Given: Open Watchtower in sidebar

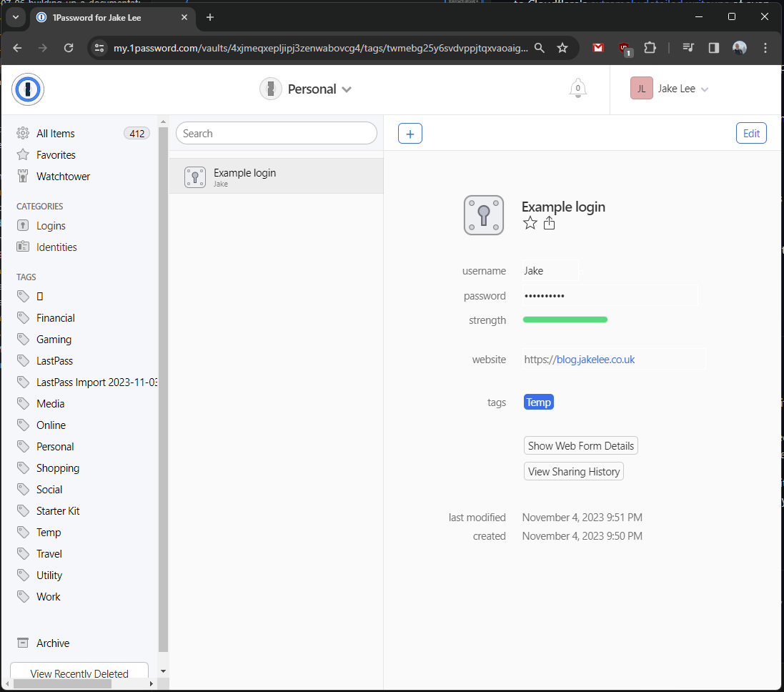Looking at the screenshot, I should click(x=63, y=177).
